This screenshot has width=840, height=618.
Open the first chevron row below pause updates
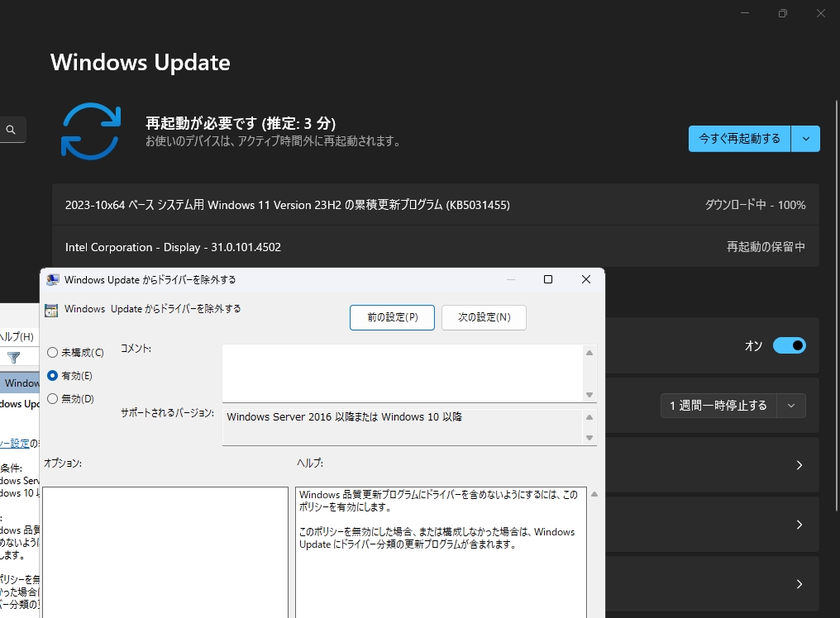(x=799, y=465)
